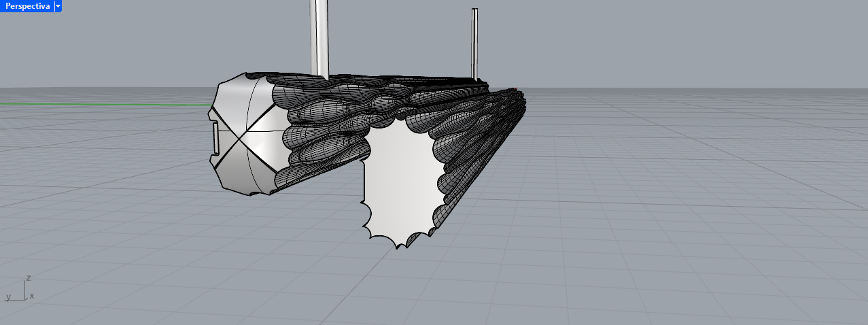Image resolution: width=868 pixels, height=325 pixels.
Task: Select the small rectangular handle on left cap
Action: coord(215,138)
